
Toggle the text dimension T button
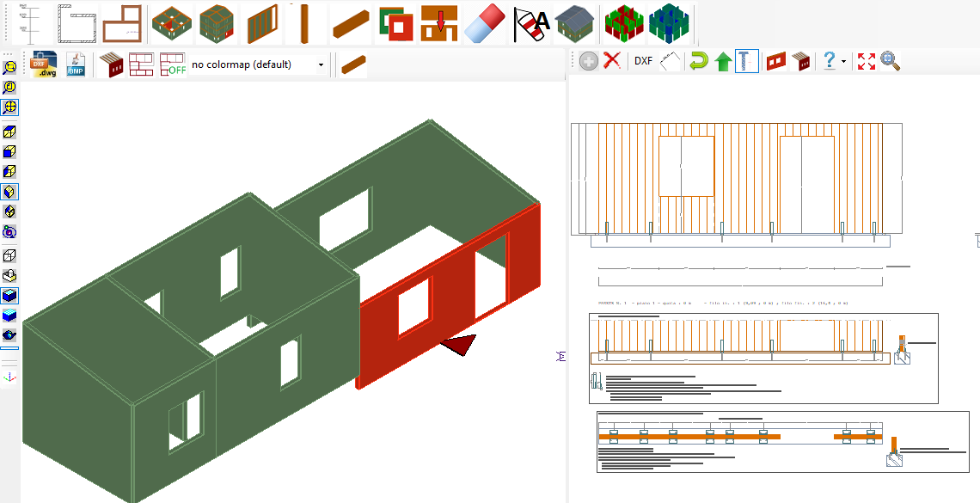click(x=746, y=61)
